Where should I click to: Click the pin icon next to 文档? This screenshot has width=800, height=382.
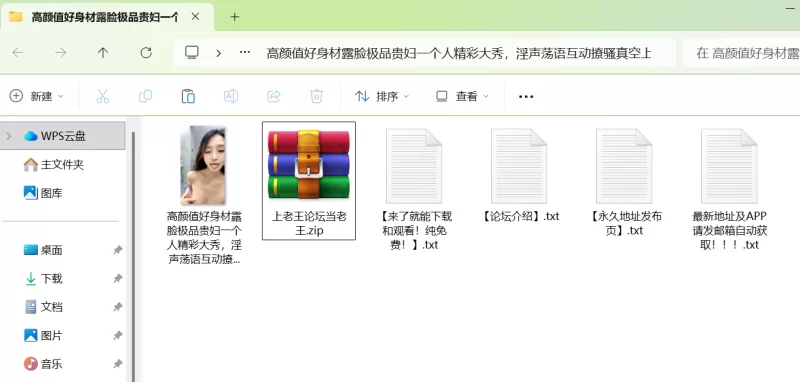pyautogui.click(x=118, y=307)
